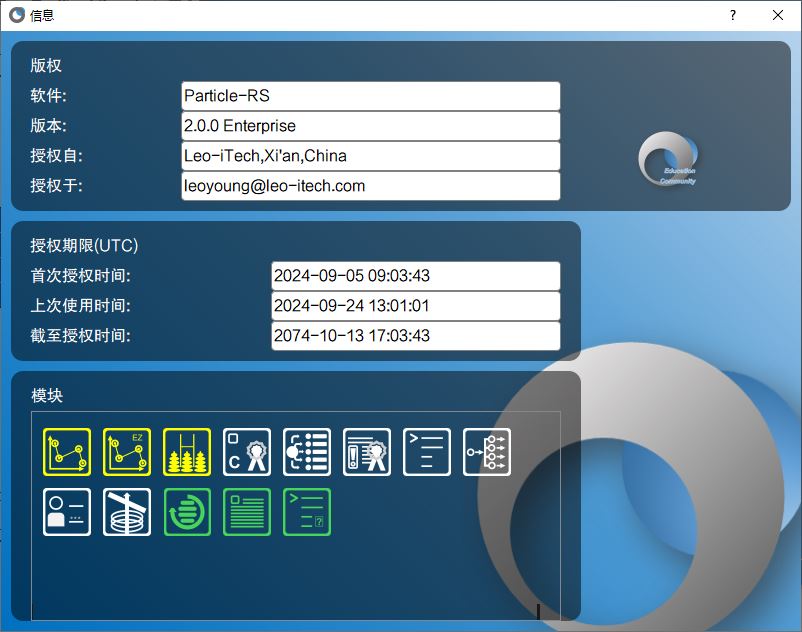Click the yellow line-chart module icon
This screenshot has width=802, height=632.
[x=67, y=452]
